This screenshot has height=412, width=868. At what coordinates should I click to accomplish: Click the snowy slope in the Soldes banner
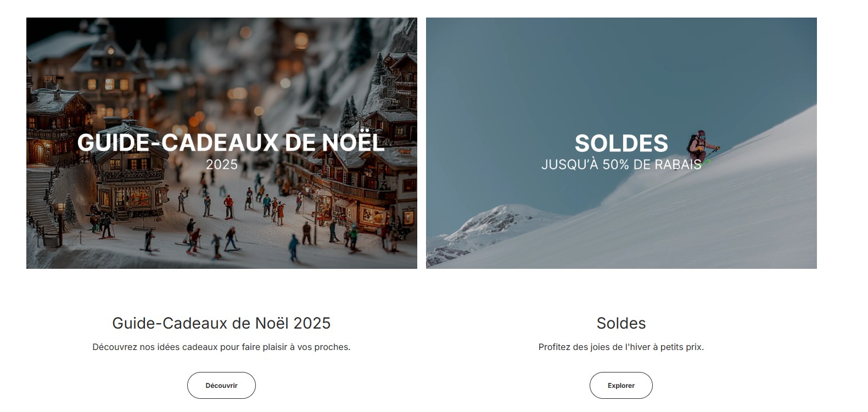pos(714,219)
